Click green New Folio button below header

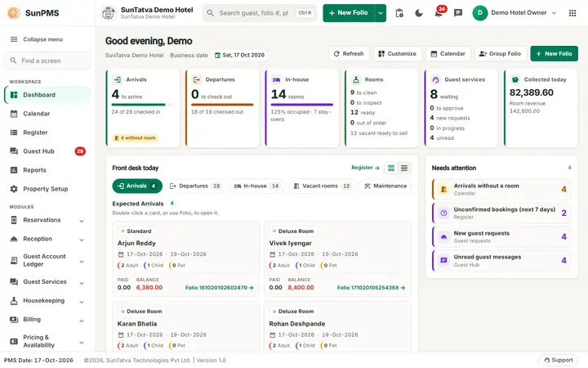[x=555, y=54]
